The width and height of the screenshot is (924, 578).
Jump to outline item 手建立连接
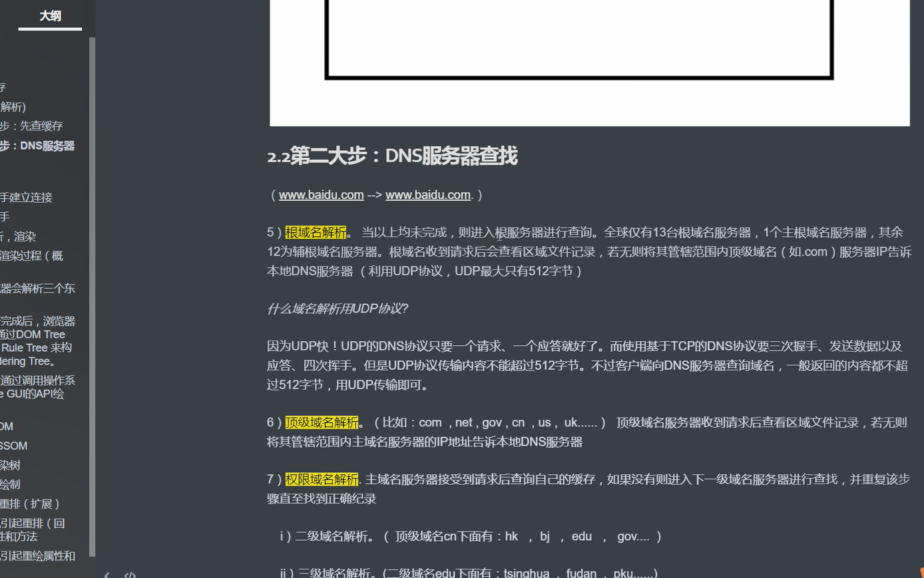26,198
